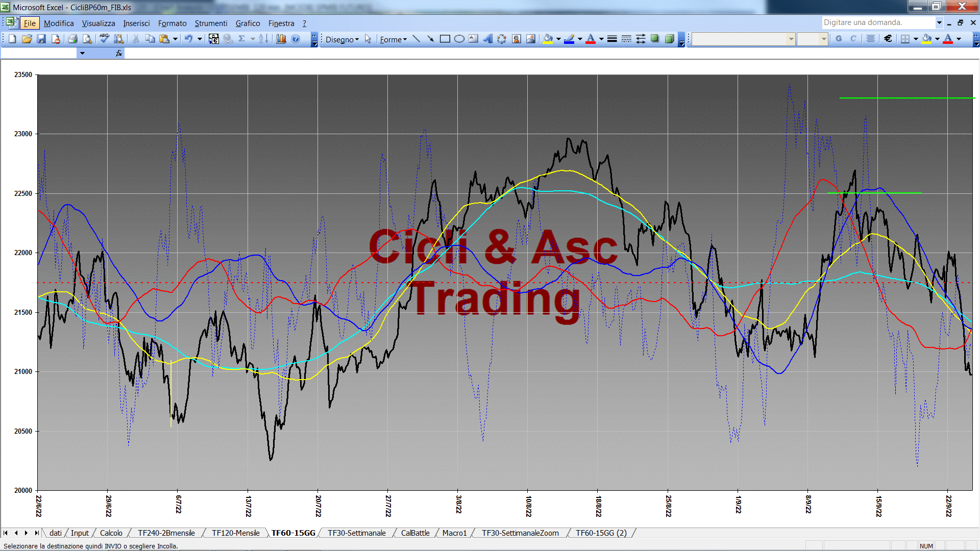Insert hyperlink with the globe-link icon

pos(228,39)
